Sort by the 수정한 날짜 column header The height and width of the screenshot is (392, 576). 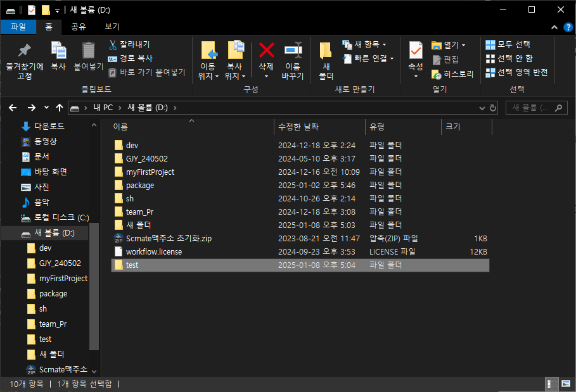(319, 127)
